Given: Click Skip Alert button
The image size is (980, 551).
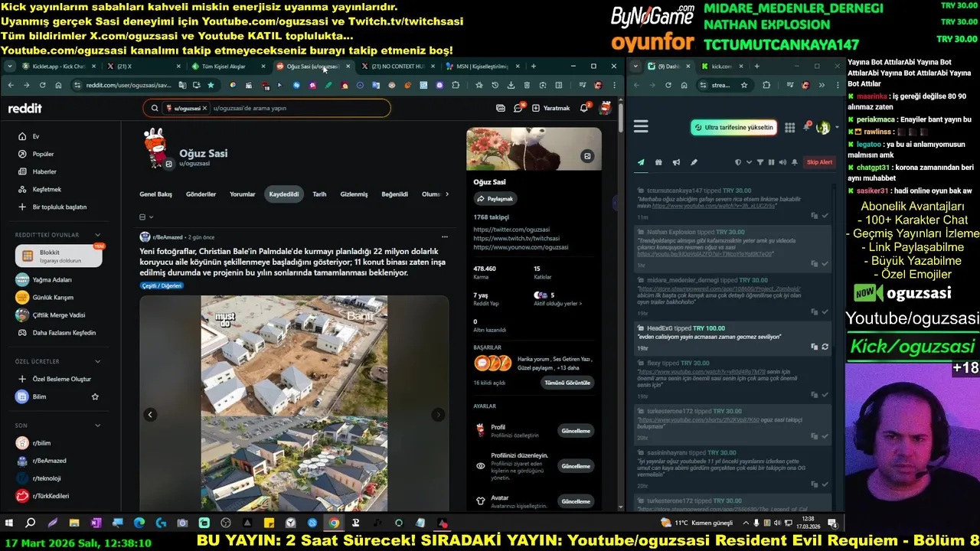Looking at the screenshot, I should [x=819, y=162].
